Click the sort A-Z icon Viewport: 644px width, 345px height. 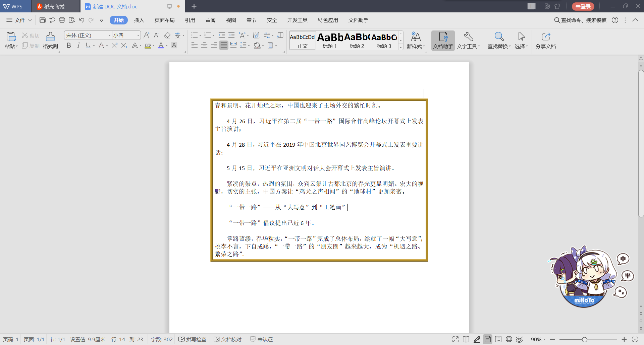pos(256,35)
